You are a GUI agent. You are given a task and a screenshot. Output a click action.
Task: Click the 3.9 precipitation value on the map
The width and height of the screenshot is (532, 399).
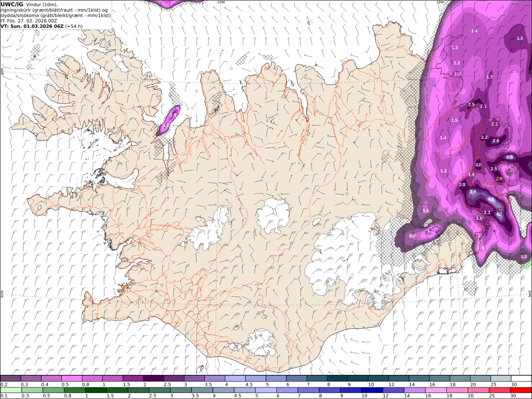[473, 192]
